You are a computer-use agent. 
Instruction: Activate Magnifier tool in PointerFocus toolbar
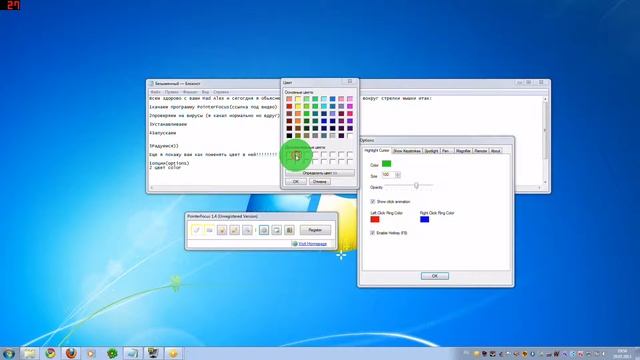pyautogui.click(x=247, y=230)
